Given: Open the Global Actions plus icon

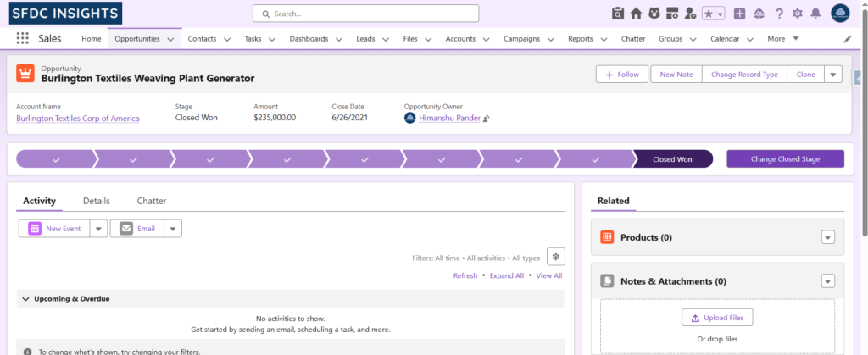Looking at the screenshot, I should [740, 14].
